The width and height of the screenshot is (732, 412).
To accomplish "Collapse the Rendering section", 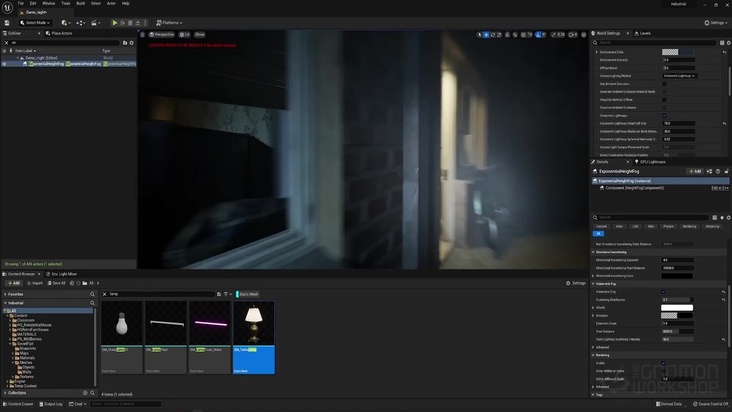I will (x=593, y=355).
